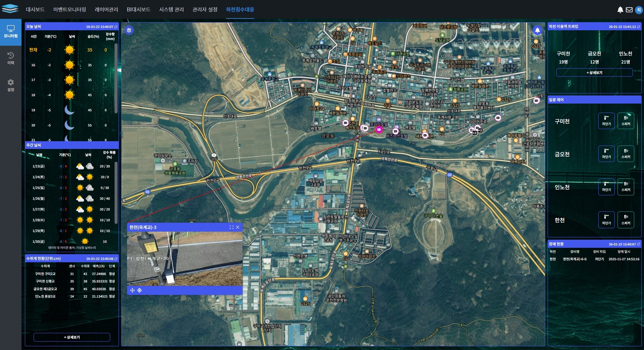
Task: Open the map layers button
Action: (x=129, y=30)
